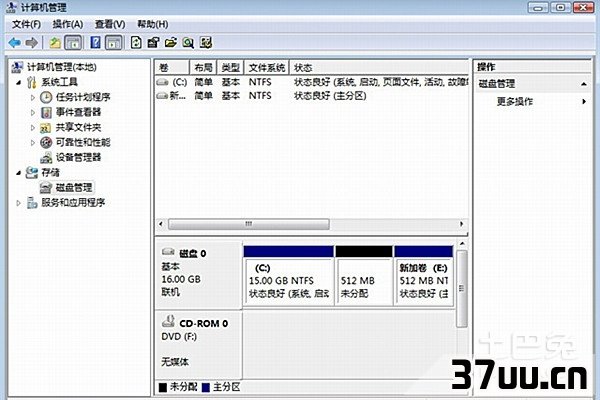The width and height of the screenshot is (600, 400).
Task: Sort by the 卷 column header
Action: [172, 68]
